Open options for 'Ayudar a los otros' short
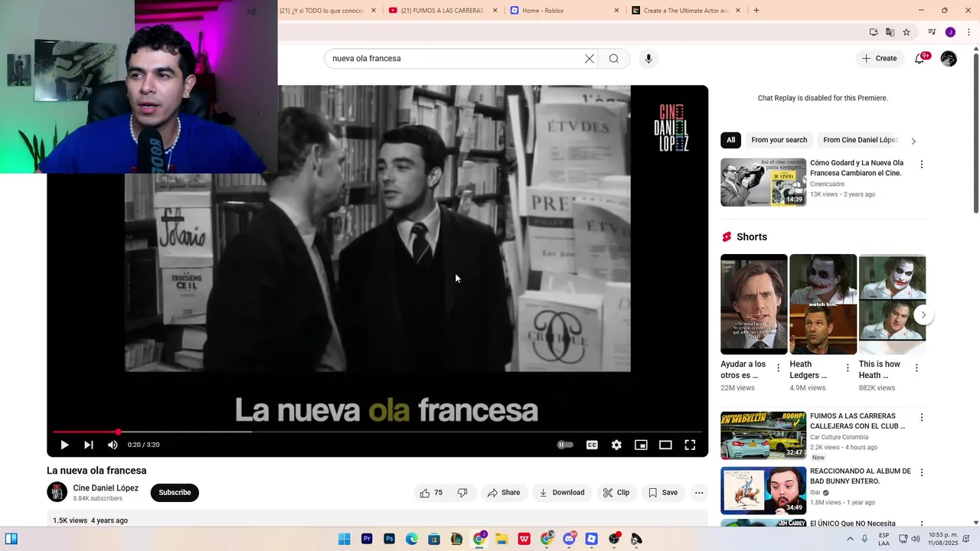 [x=779, y=368]
